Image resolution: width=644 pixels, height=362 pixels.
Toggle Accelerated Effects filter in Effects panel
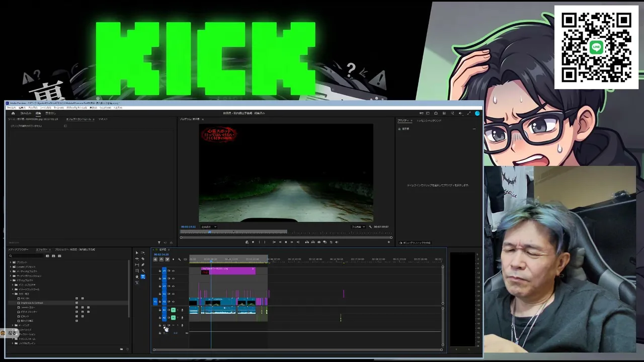[x=47, y=256]
